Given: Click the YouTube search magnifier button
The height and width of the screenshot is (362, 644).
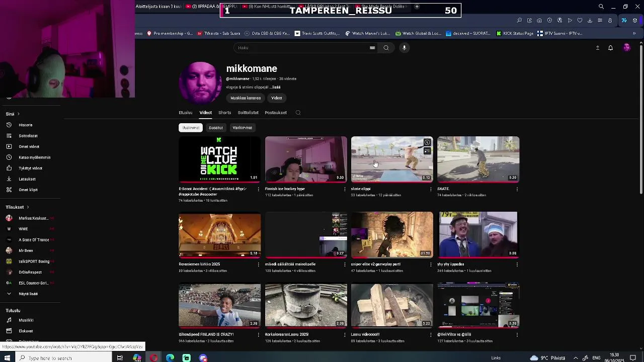Looking at the screenshot, I should click(386, 48).
